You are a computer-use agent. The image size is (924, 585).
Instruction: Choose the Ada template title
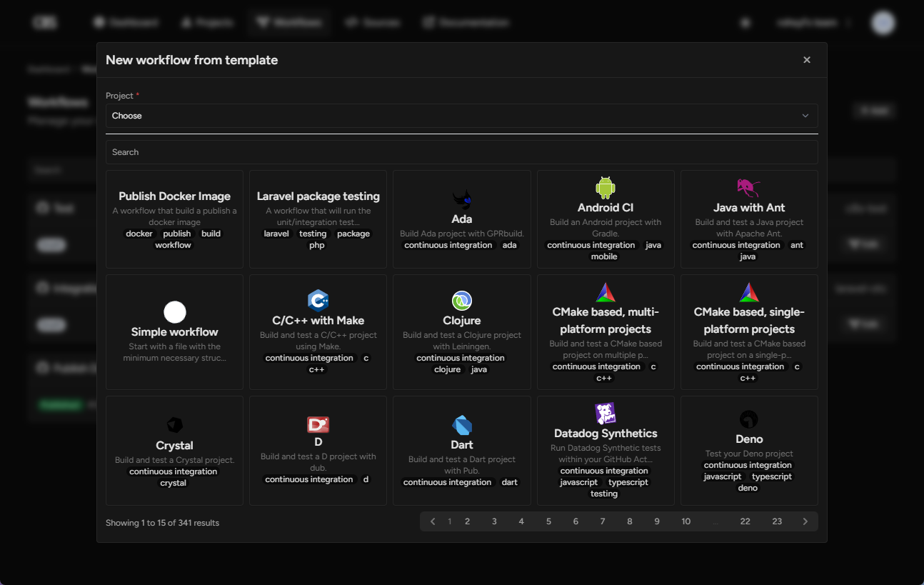[462, 219]
